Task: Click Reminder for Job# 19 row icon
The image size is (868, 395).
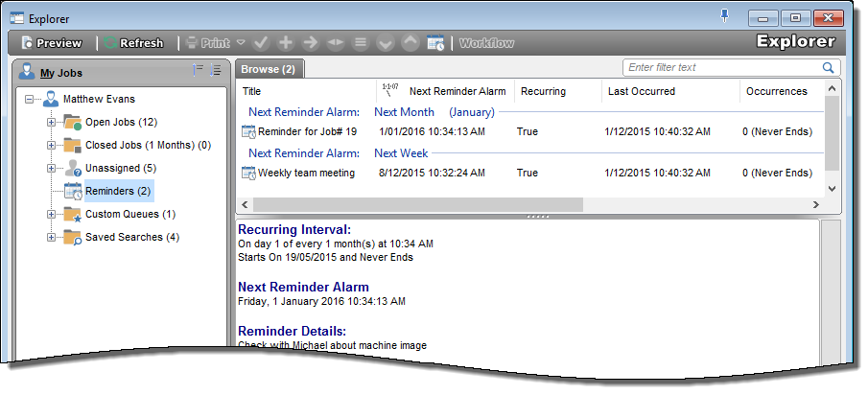Action: pyautogui.click(x=248, y=131)
